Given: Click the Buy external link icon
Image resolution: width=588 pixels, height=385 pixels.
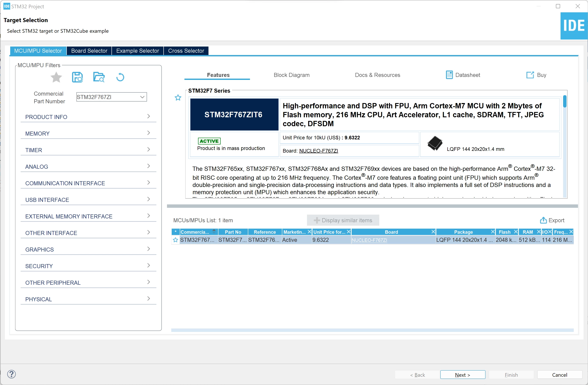Looking at the screenshot, I should coord(530,75).
